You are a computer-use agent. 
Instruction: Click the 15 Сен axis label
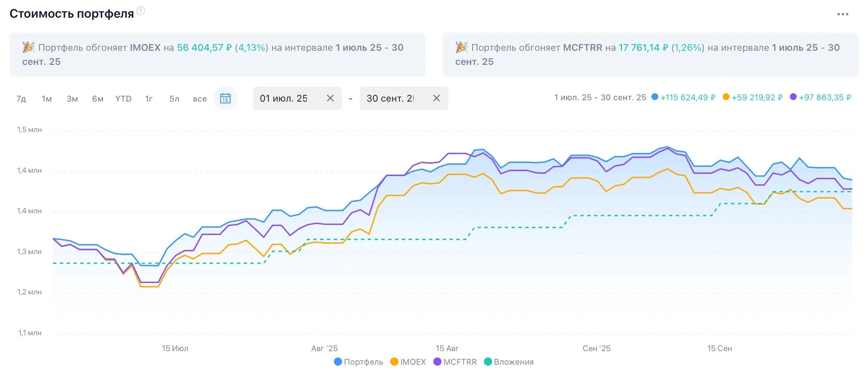[720, 348]
